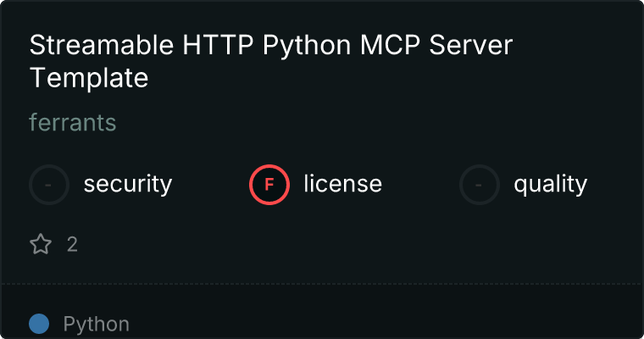Viewport: 644px width, 339px height.
Task: Select the security label
Action: click(127, 184)
